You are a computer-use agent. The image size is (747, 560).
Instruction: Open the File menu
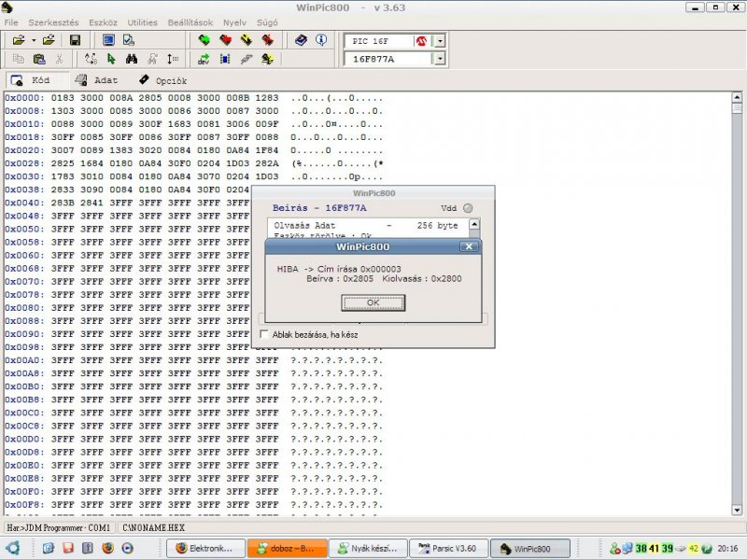click(x=11, y=22)
